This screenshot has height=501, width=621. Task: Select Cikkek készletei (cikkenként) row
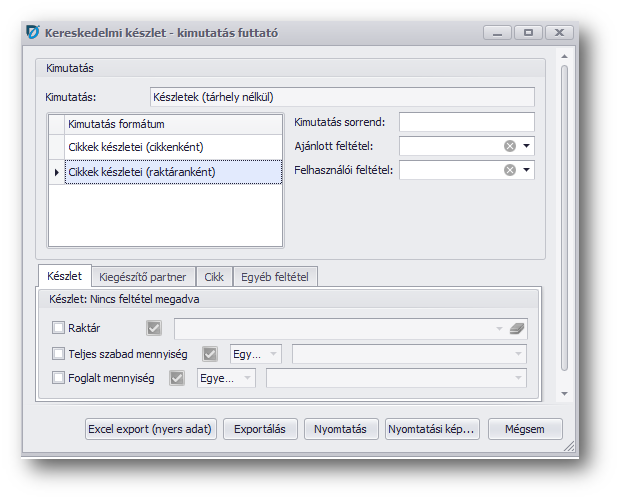[173, 147]
